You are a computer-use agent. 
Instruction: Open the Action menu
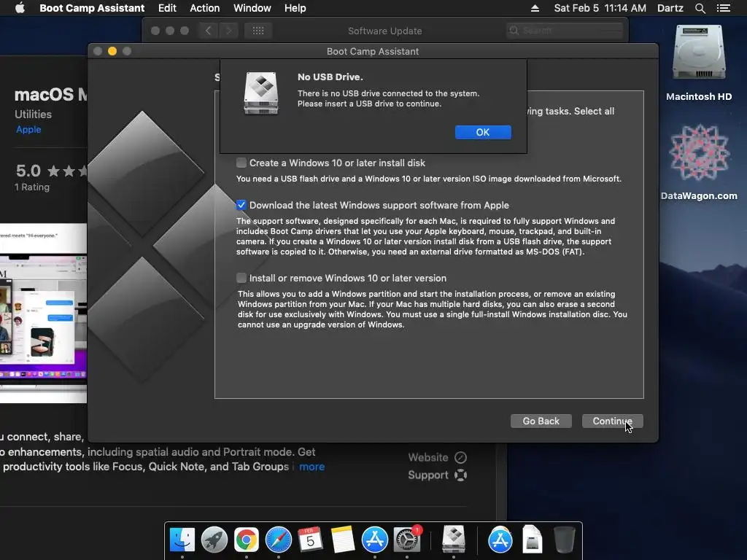(x=205, y=8)
